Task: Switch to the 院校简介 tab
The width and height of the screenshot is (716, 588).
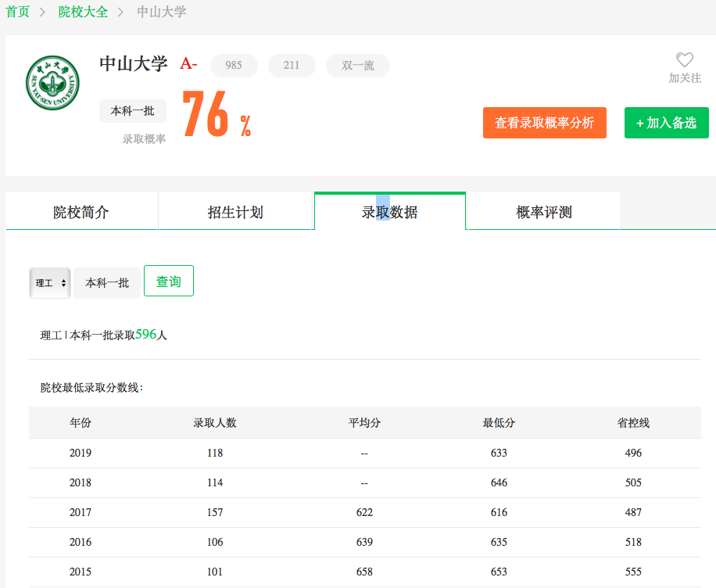Action: [x=81, y=212]
